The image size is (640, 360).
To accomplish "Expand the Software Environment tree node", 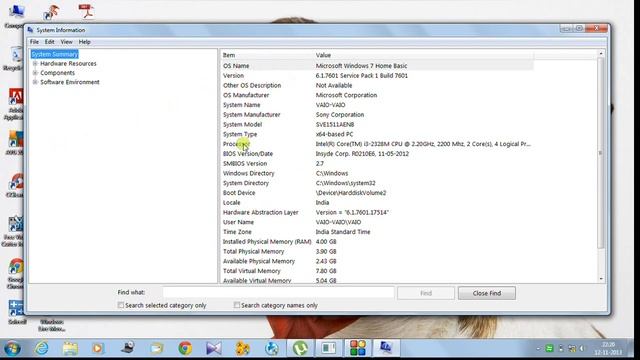I will (x=35, y=82).
